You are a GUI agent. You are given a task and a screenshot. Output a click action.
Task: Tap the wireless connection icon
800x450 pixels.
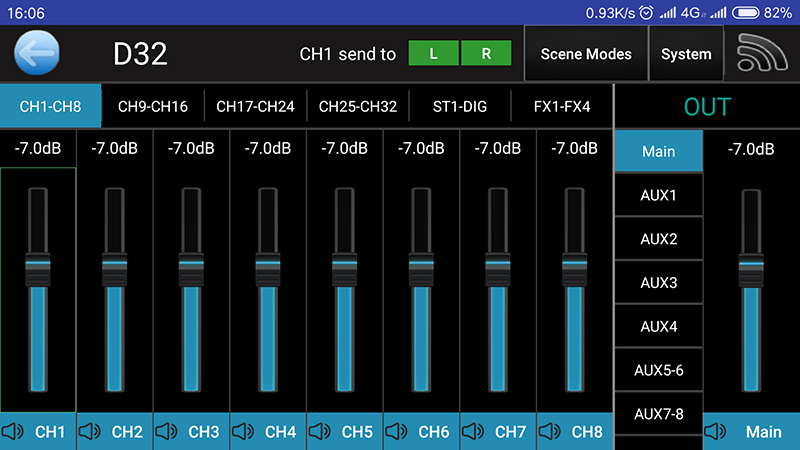point(762,54)
